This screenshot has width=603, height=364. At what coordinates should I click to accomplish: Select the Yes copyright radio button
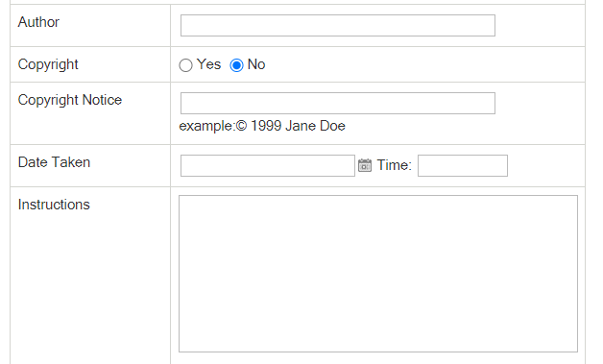[x=185, y=65]
